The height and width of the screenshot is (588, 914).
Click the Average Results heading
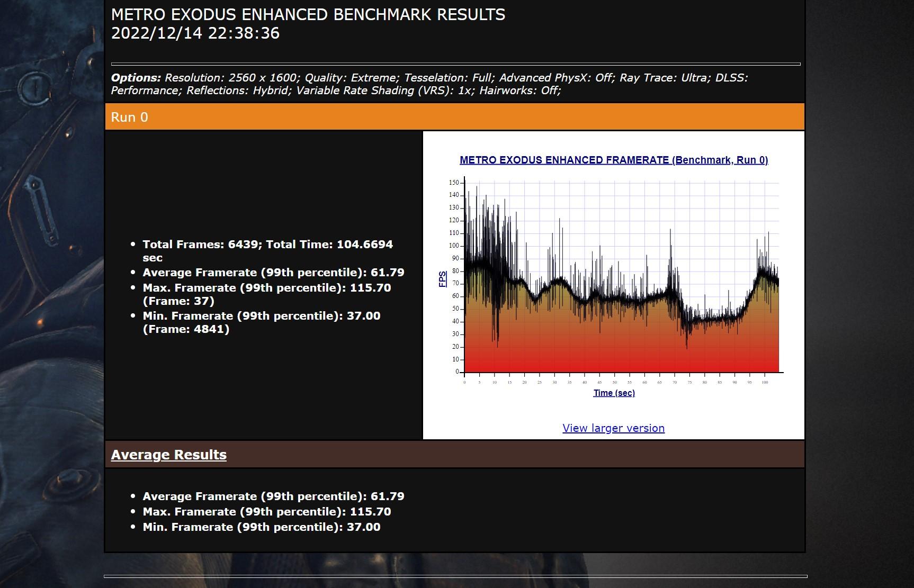point(168,455)
